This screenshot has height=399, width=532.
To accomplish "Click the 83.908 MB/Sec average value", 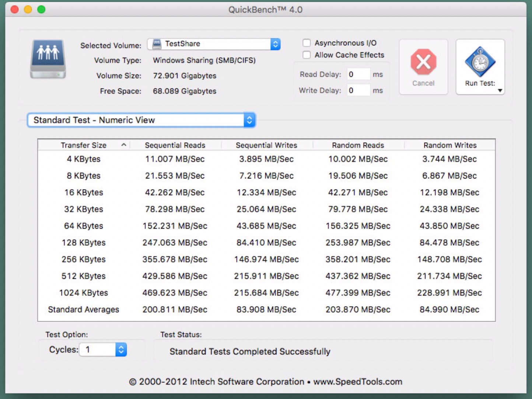I will coord(266,309).
